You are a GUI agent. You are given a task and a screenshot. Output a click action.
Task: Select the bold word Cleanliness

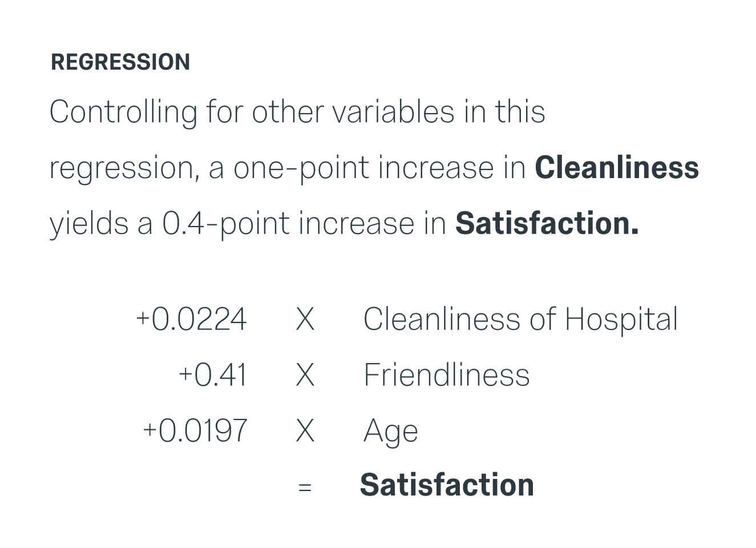tap(617, 167)
